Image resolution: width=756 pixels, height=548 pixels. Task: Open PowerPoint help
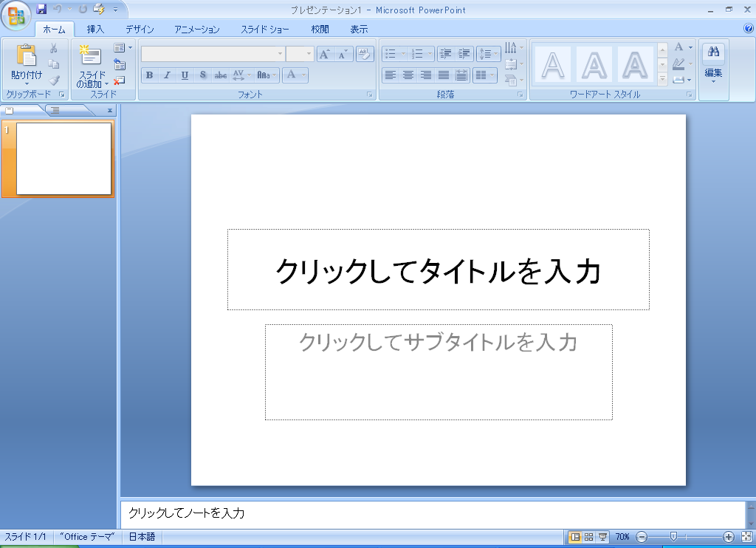pos(749,29)
